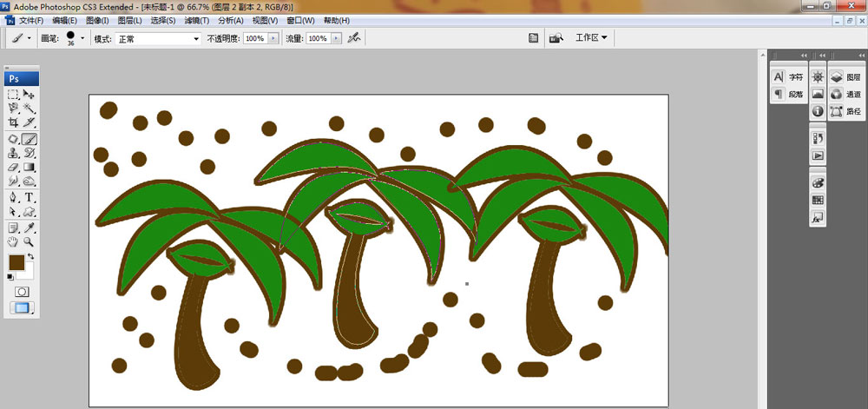Swap foreground and background colors
The image size is (868, 409).
(x=31, y=258)
